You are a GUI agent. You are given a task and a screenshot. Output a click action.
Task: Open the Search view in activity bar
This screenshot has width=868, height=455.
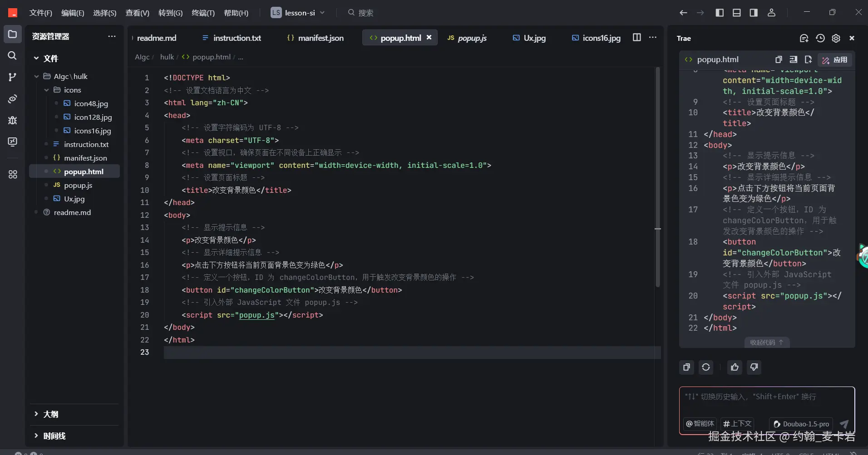[x=13, y=55]
